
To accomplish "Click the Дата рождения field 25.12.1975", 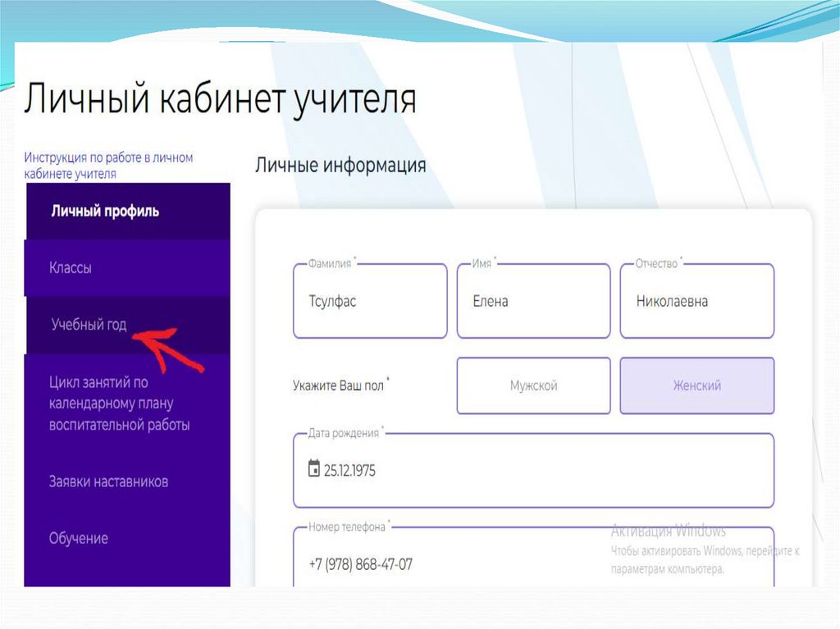I will coord(533,471).
